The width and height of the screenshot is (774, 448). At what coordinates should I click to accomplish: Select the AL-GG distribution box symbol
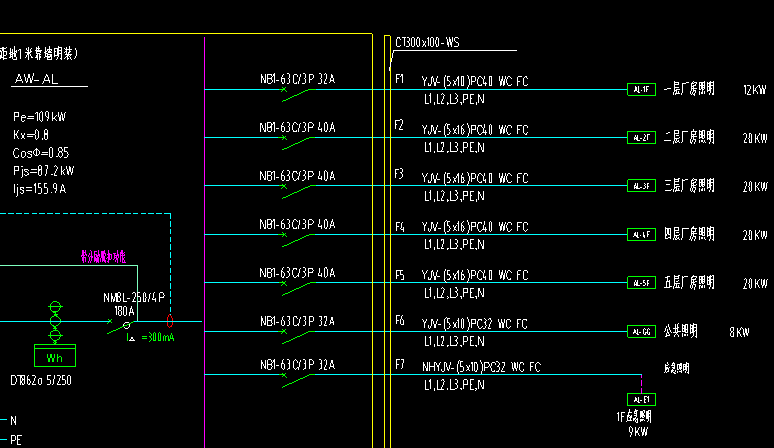(641, 332)
